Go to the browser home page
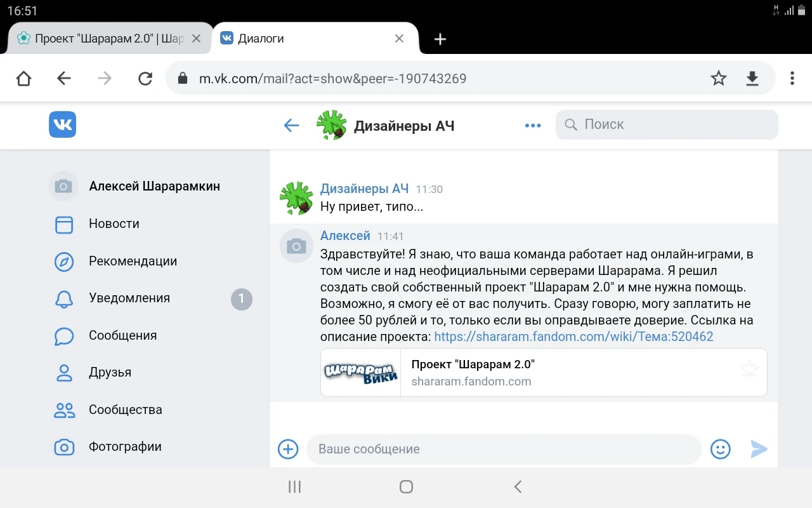This screenshot has width=812, height=508. [23, 78]
